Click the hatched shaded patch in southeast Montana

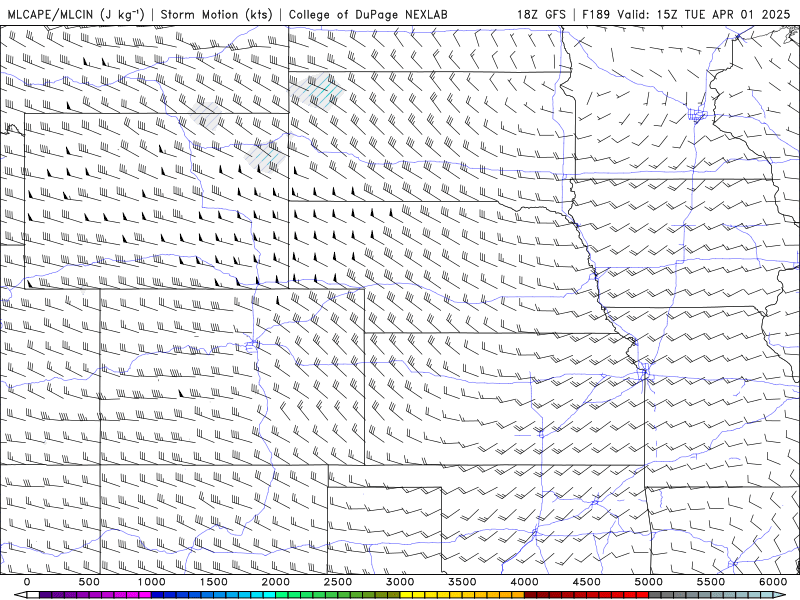(207, 115)
